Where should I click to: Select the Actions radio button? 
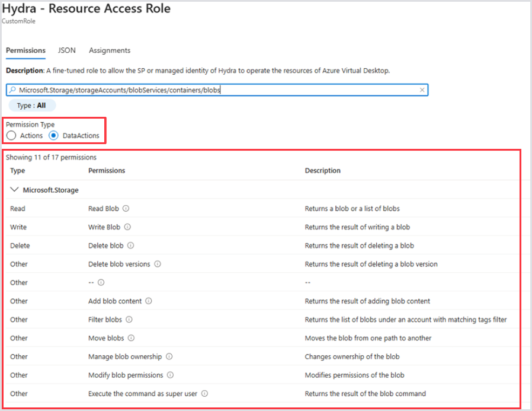click(11, 136)
